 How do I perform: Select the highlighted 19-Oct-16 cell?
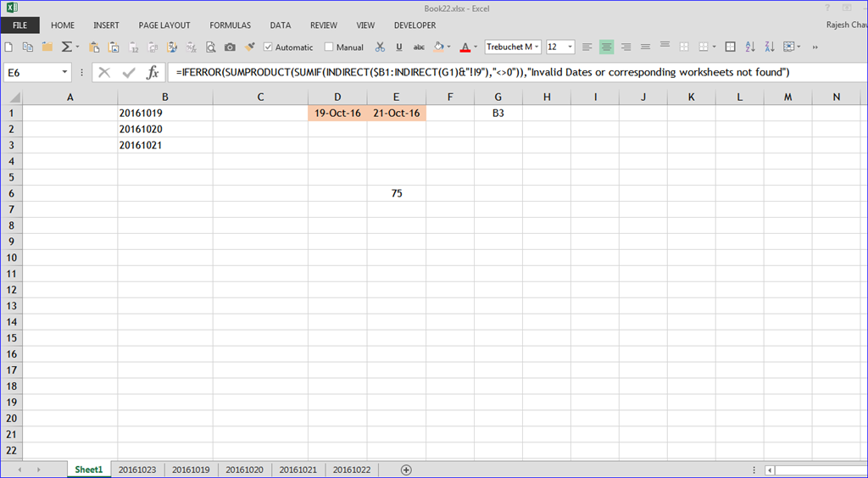(x=337, y=114)
